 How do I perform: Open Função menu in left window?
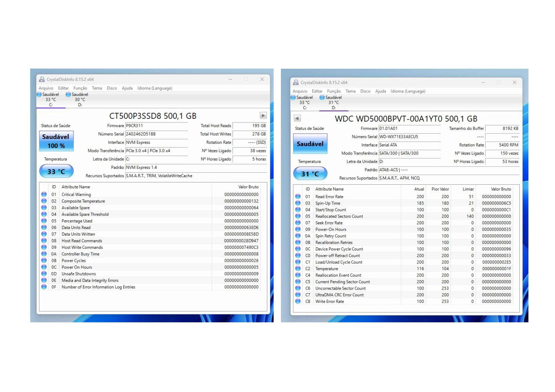pos(80,88)
